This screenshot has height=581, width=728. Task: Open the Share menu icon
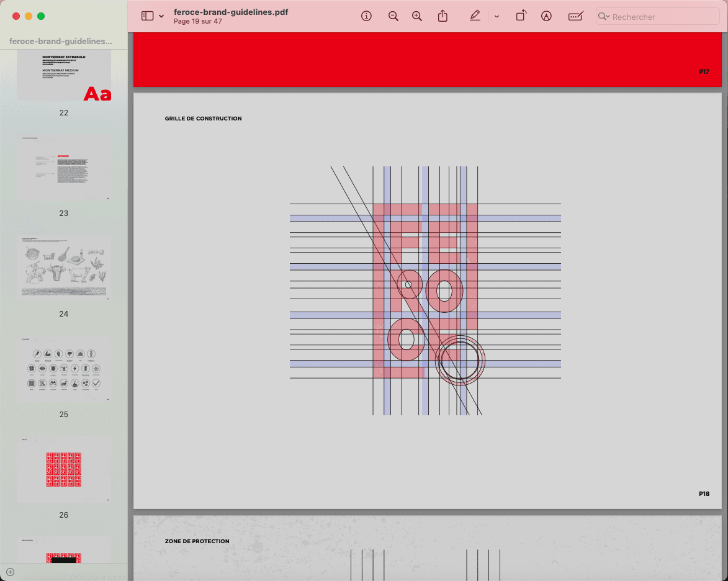[x=443, y=16]
